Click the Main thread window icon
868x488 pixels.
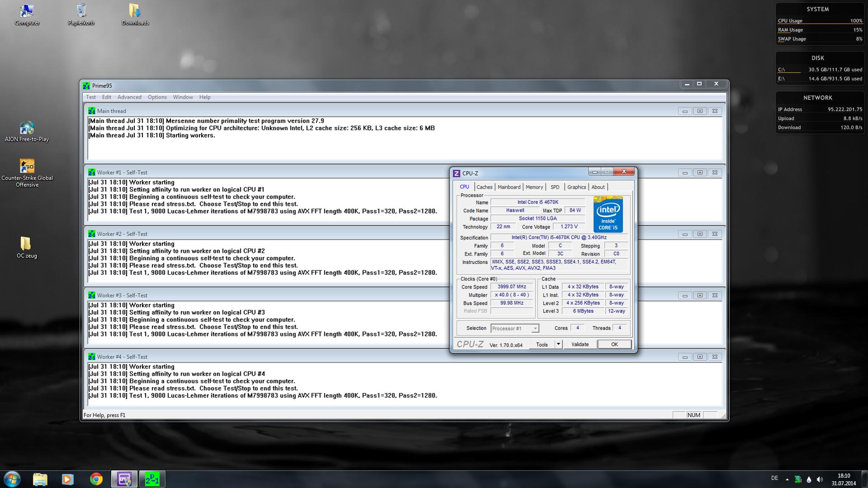tap(92, 111)
